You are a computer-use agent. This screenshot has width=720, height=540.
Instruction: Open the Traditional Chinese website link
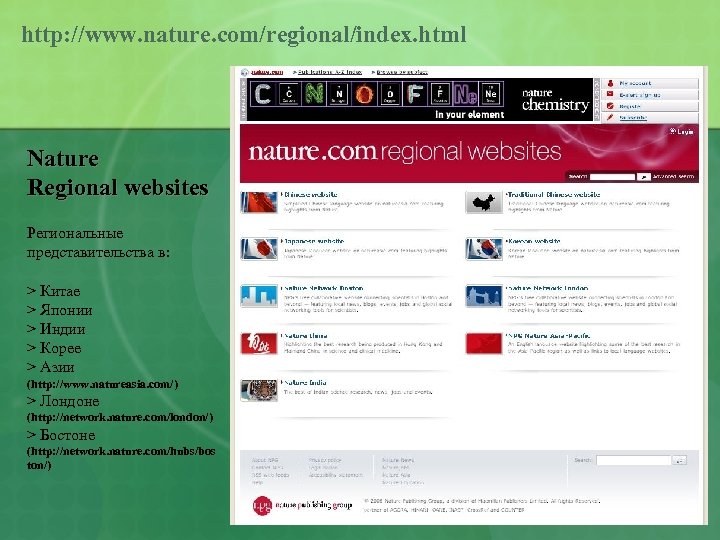pos(553,195)
